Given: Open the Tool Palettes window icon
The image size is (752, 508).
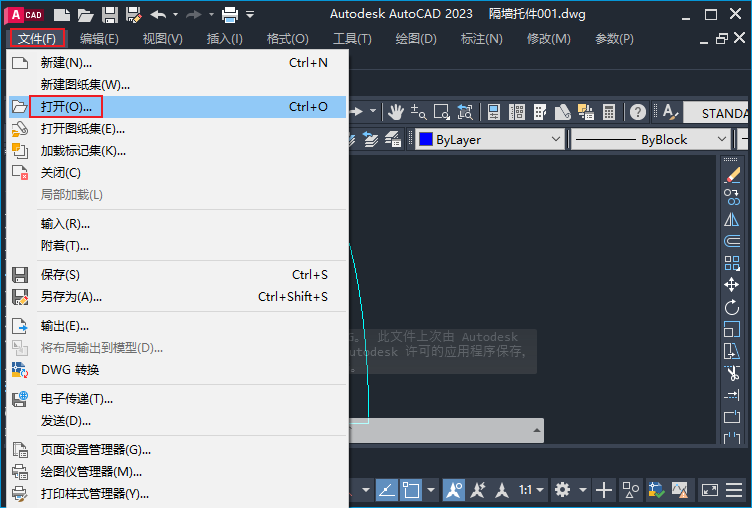Looking at the screenshot, I should tap(540, 112).
